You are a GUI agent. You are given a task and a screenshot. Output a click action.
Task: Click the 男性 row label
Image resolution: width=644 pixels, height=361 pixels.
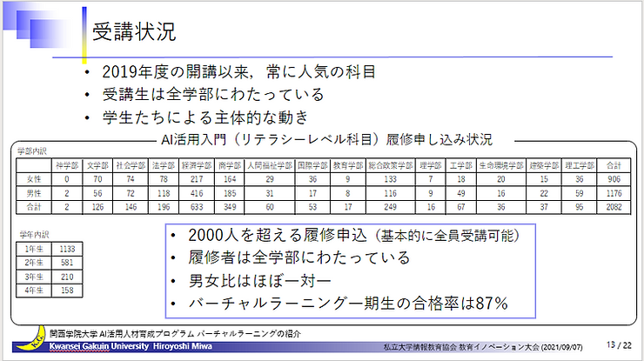click(34, 192)
